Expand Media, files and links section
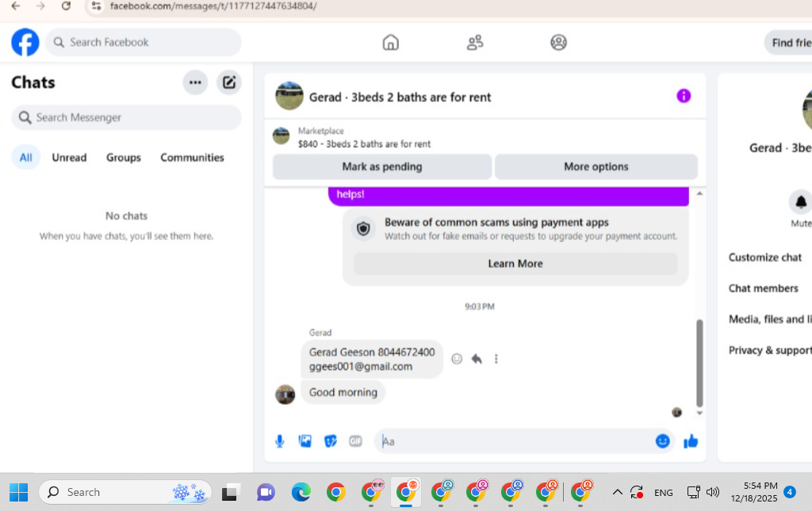 [769, 319]
